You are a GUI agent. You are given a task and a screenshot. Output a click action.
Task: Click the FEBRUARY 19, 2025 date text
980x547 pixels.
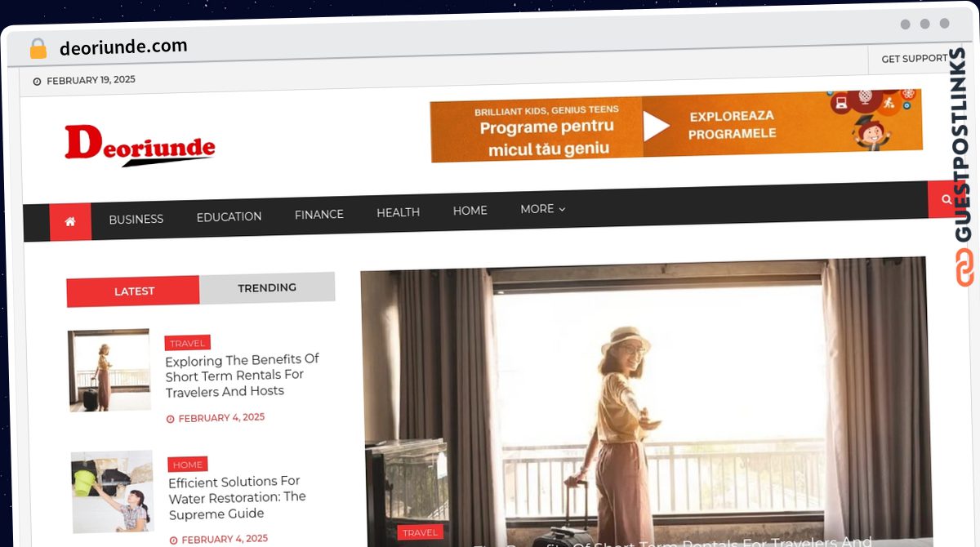pos(91,80)
